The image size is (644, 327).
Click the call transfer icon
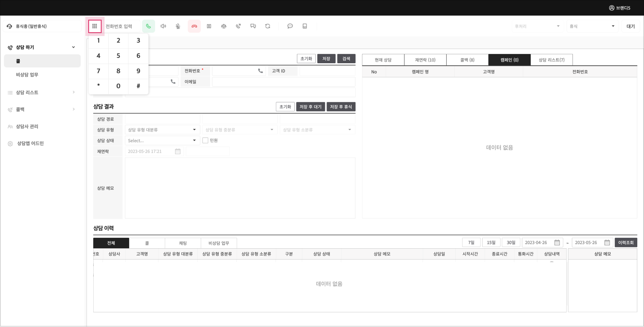click(238, 26)
